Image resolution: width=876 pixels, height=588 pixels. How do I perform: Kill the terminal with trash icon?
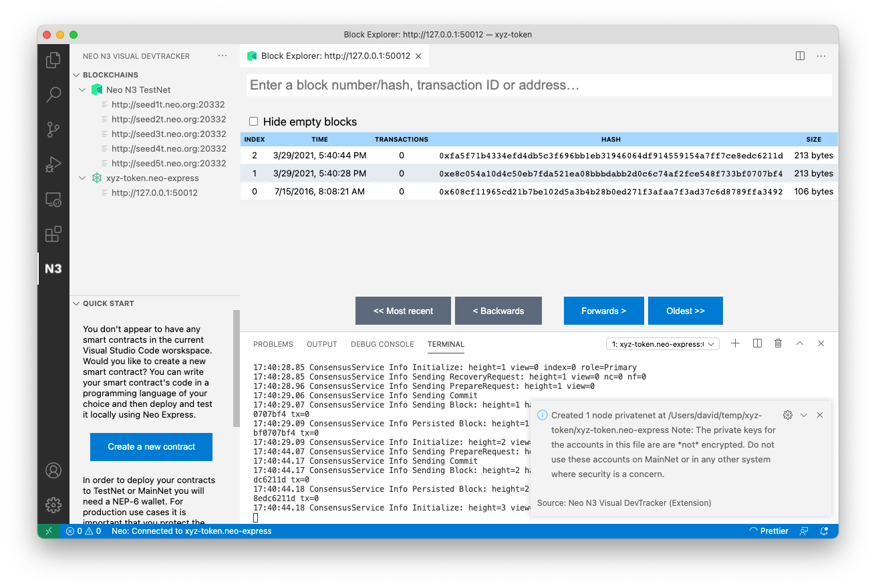(778, 343)
